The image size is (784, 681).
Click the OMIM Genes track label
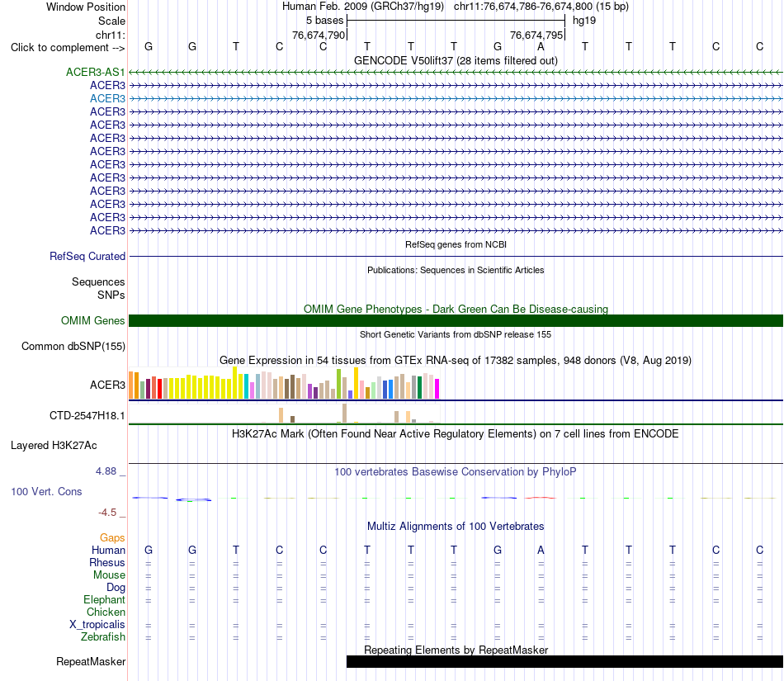click(x=93, y=320)
